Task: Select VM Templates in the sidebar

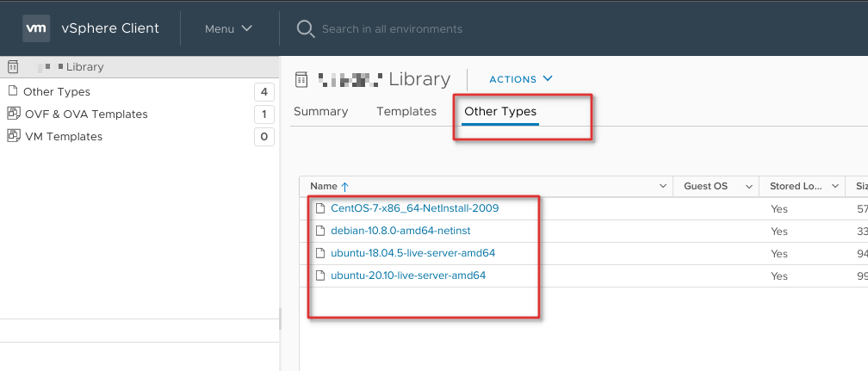Action: [x=64, y=136]
